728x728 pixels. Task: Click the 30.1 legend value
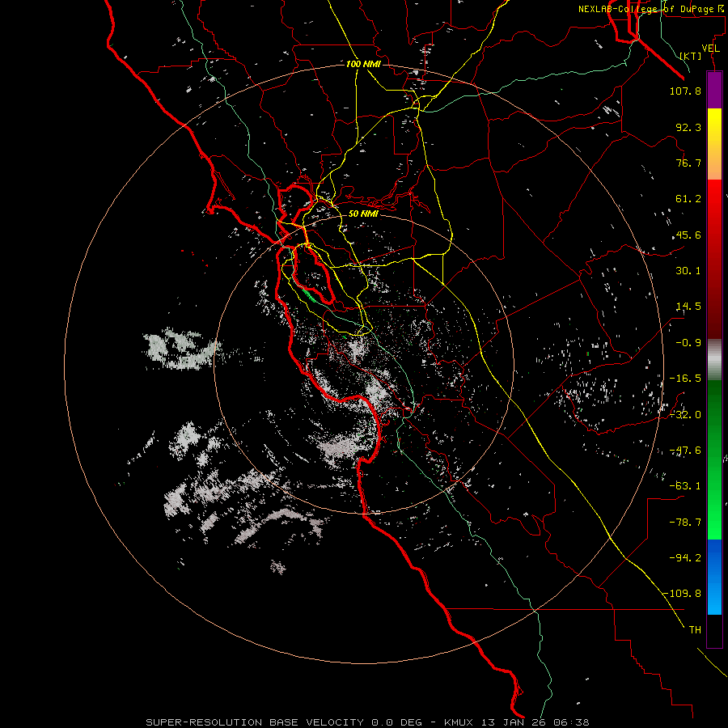pos(688,271)
